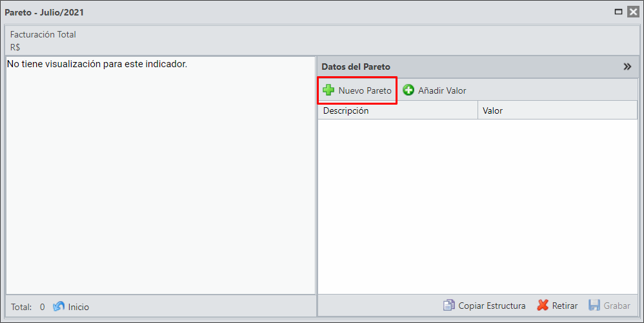Click the floppy disk Grabar icon
644x323 pixels.
click(x=594, y=306)
